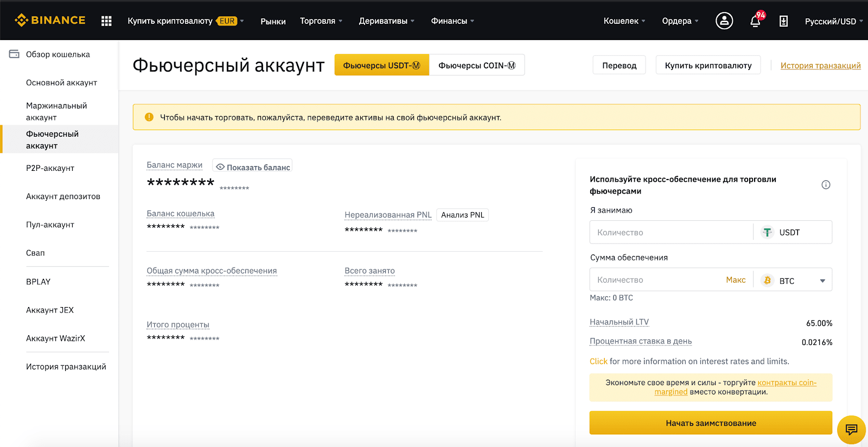868x447 pixels.
Task: Select Аккаунт WazirX in sidebar
Action: (55, 338)
